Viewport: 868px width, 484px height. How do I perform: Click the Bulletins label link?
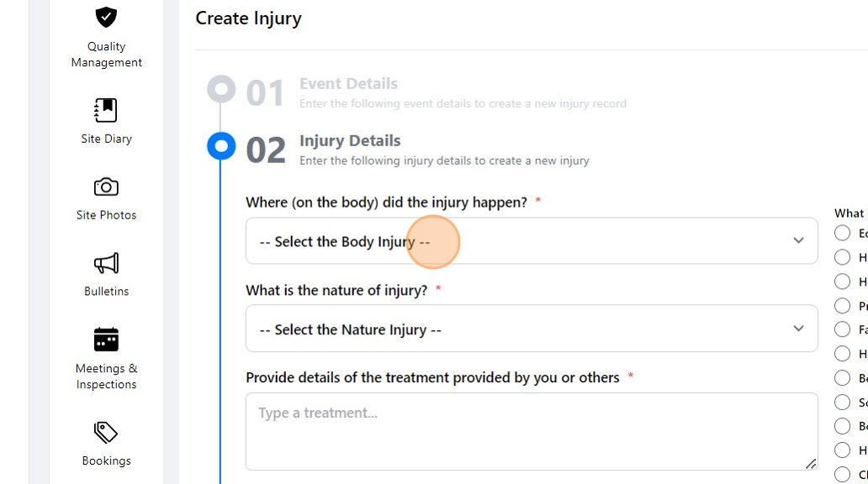click(106, 291)
